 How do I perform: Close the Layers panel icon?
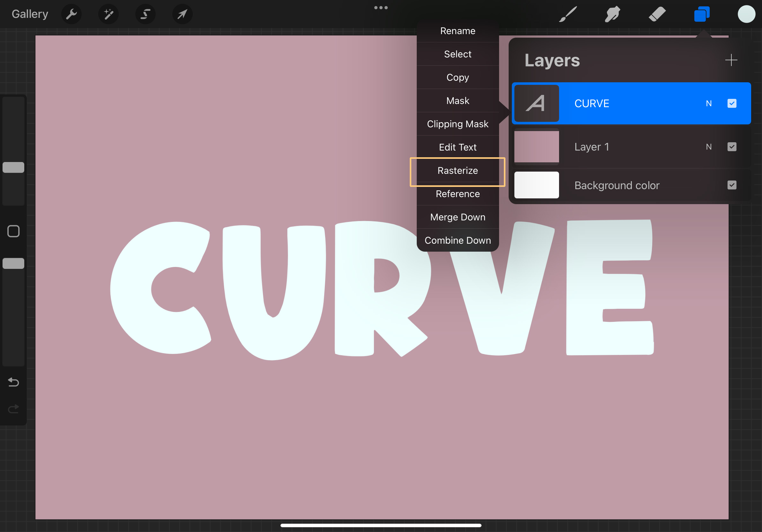702,14
